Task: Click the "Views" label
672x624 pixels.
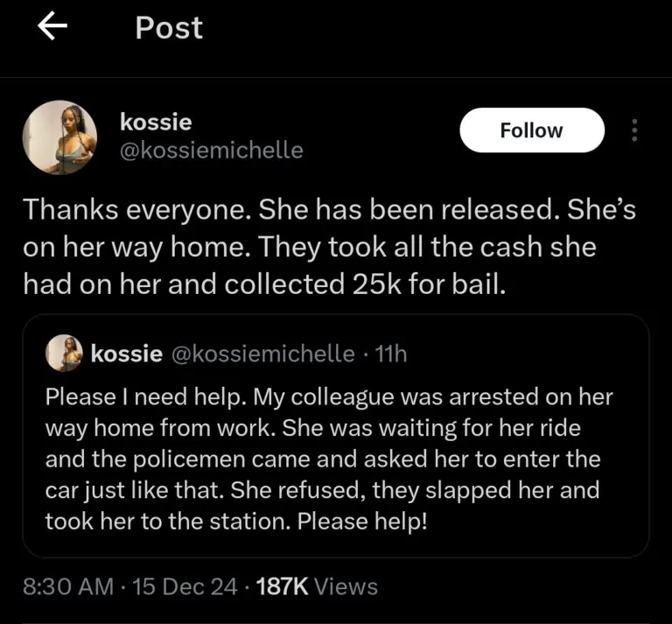Action: coord(346,586)
